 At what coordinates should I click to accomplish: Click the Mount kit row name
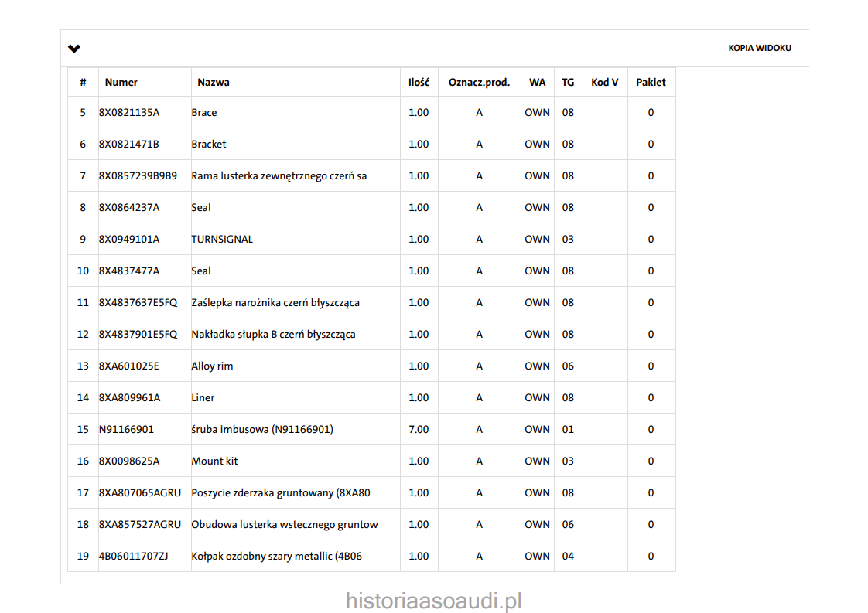pyautogui.click(x=214, y=461)
